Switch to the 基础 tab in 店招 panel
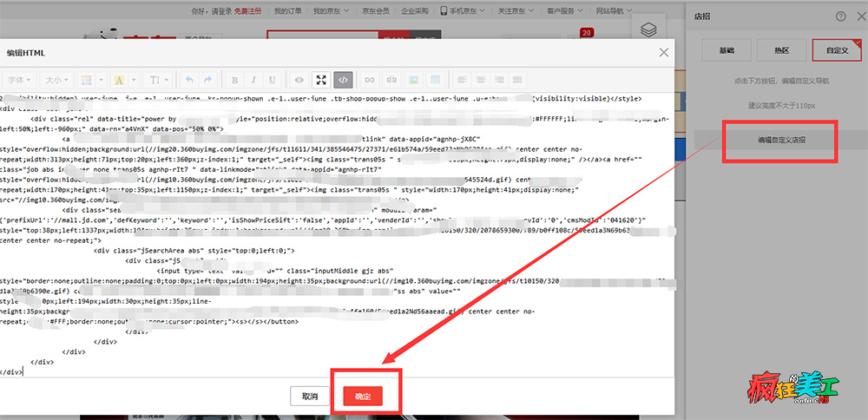 point(727,49)
